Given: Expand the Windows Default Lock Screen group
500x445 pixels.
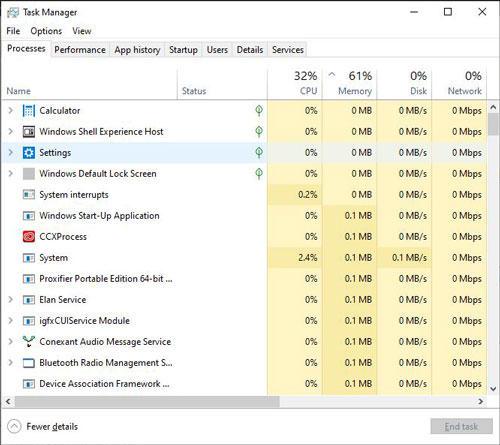Looking at the screenshot, I should (11, 174).
